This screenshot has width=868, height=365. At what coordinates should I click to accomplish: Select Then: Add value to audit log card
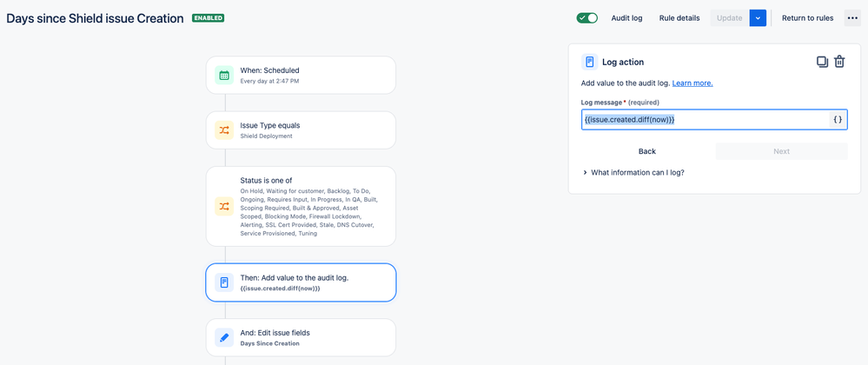[301, 282]
